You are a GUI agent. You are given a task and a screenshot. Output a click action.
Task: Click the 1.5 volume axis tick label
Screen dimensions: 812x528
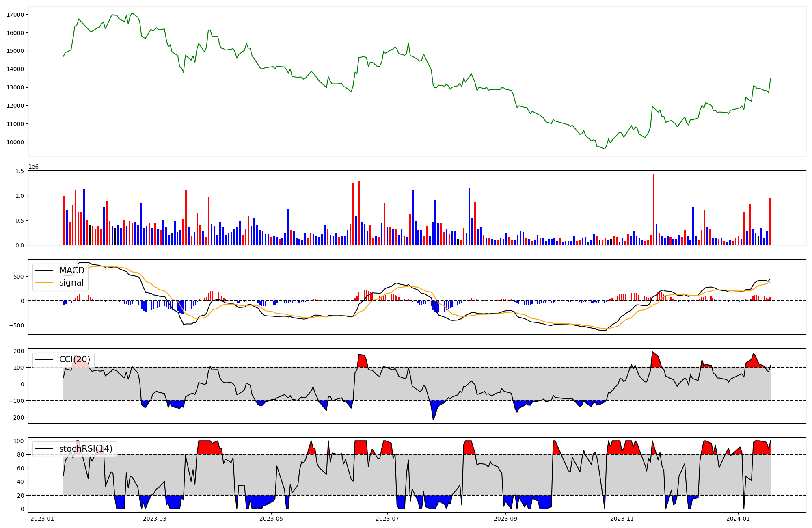click(x=20, y=171)
